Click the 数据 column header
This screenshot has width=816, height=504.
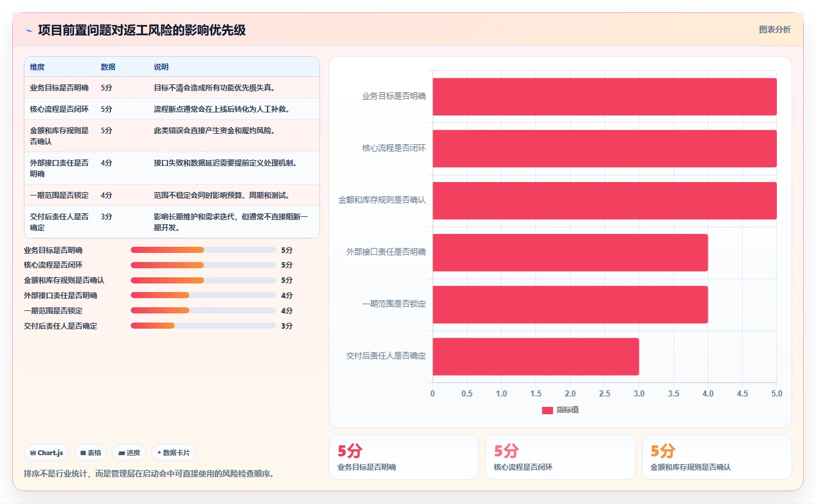click(x=108, y=67)
